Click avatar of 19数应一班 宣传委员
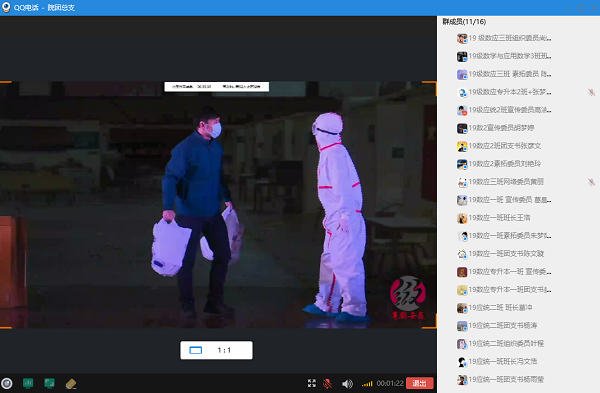600x393 pixels. click(x=462, y=200)
